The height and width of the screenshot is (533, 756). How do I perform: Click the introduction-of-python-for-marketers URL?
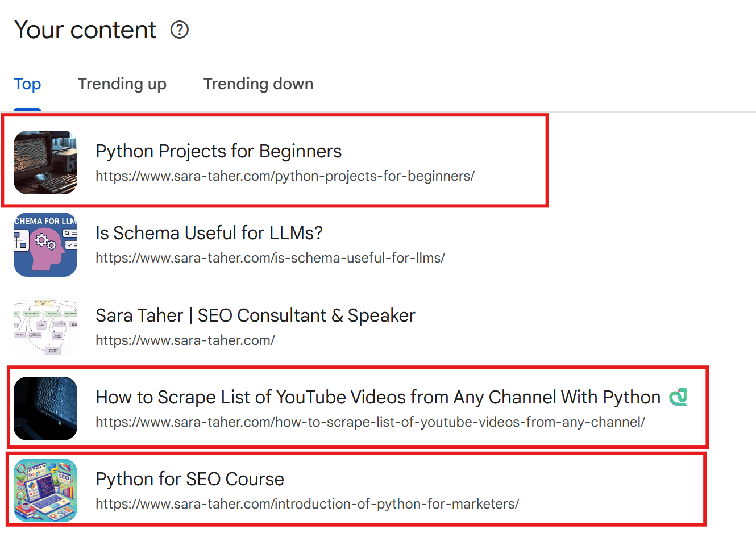point(307,504)
